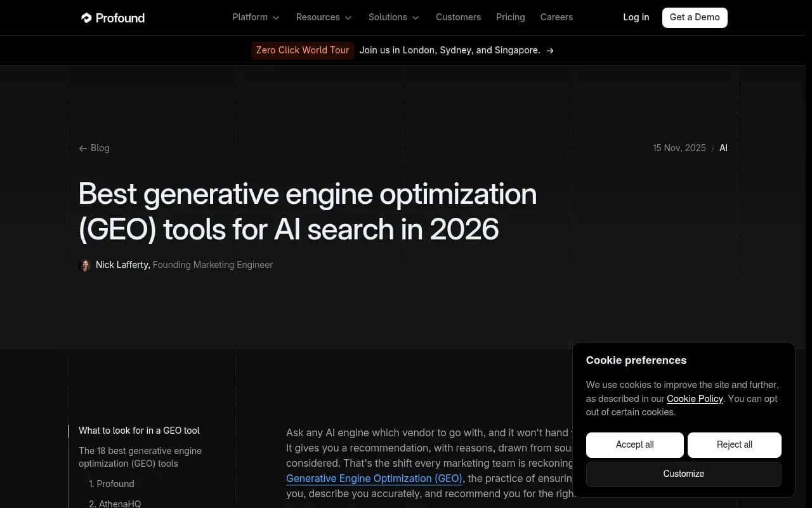
Task: Click the date 15 Nov, 2025
Action: pyautogui.click(x=679, y=148)
